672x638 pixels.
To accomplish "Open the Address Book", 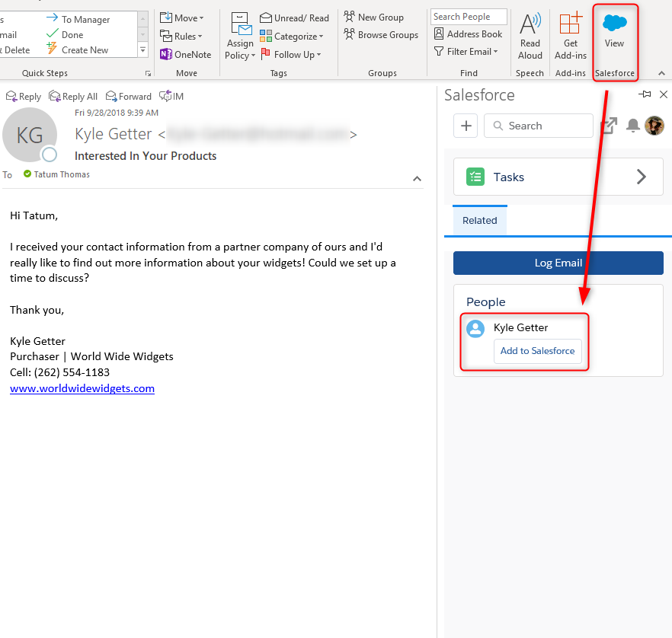I will click(468, 33).
